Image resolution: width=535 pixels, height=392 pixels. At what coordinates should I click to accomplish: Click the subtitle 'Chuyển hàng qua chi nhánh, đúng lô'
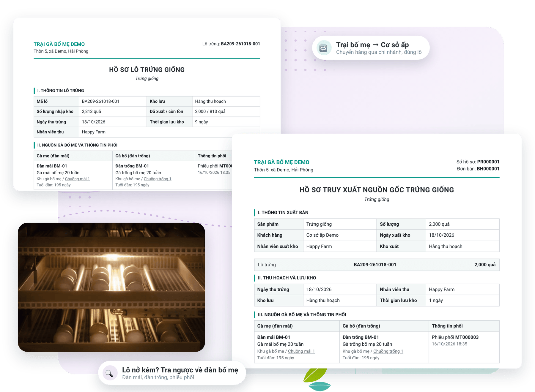coord(379,52)
